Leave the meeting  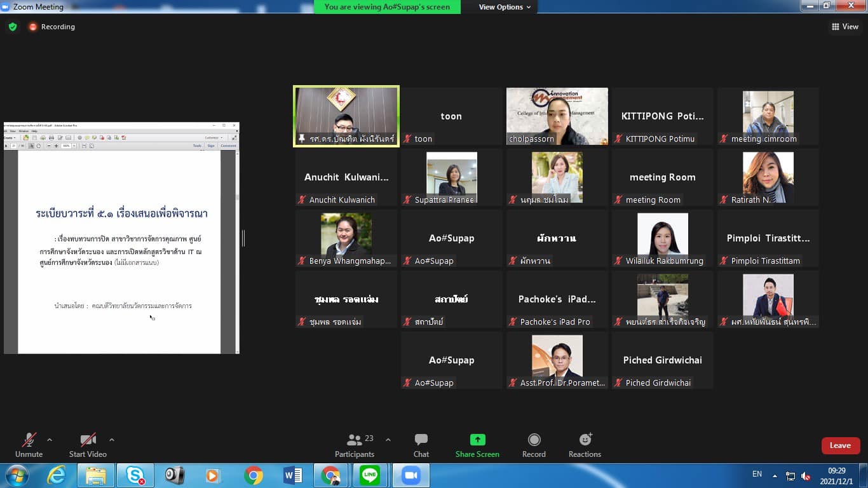tap(840, 445)
